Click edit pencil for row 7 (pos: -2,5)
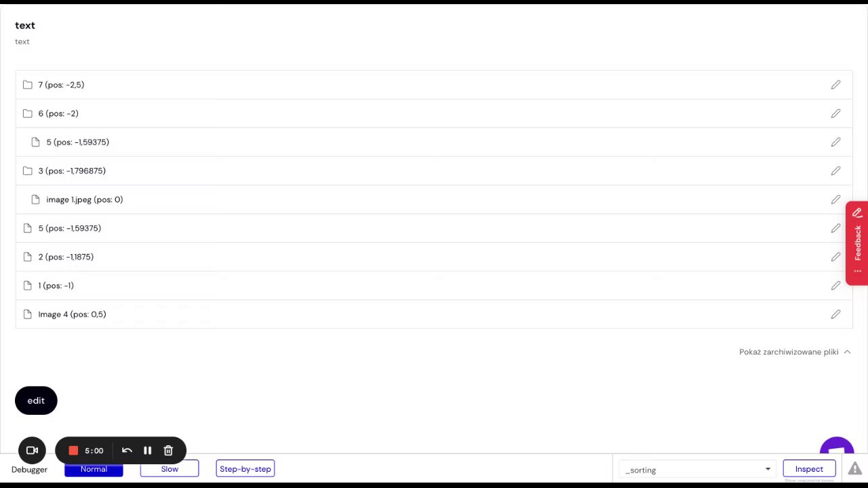Screen dimensions: 868x488 click(835, 85)
